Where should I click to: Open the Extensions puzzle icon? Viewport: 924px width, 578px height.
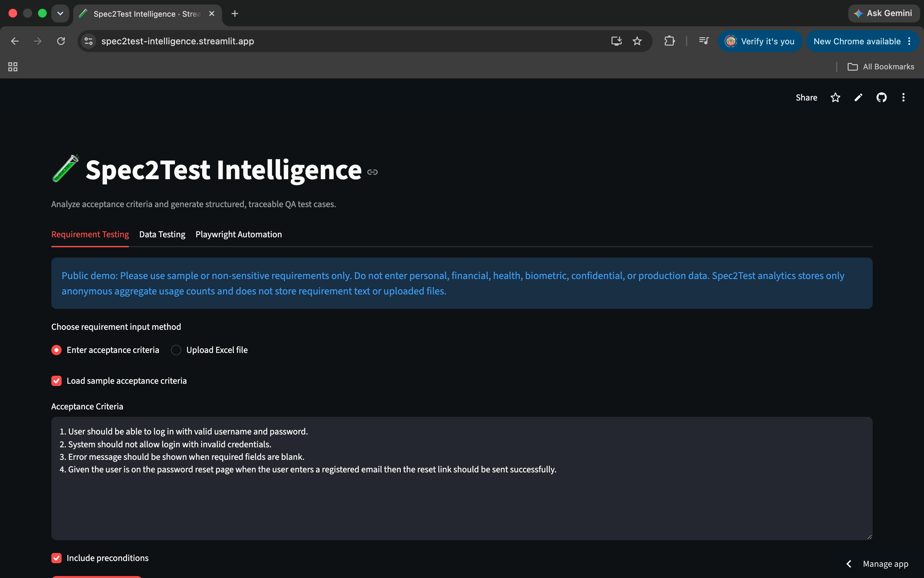click(669, 41)
